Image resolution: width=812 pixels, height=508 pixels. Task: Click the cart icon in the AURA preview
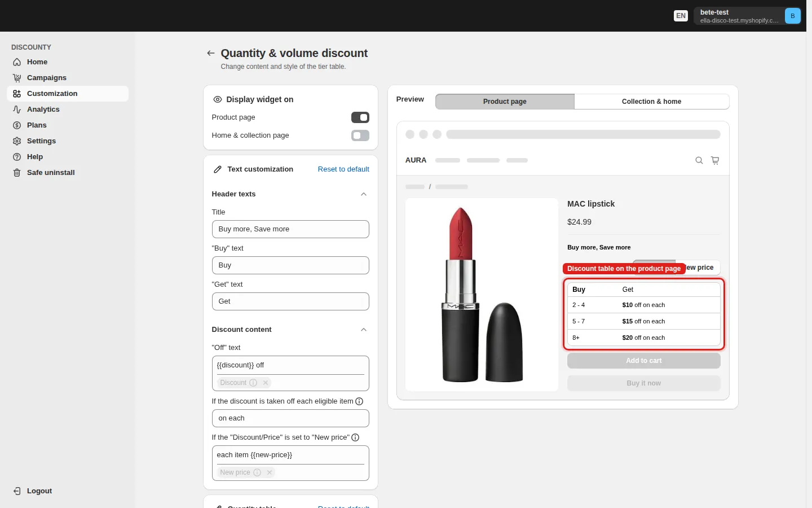pyautogui.click(x=715, y=160)
